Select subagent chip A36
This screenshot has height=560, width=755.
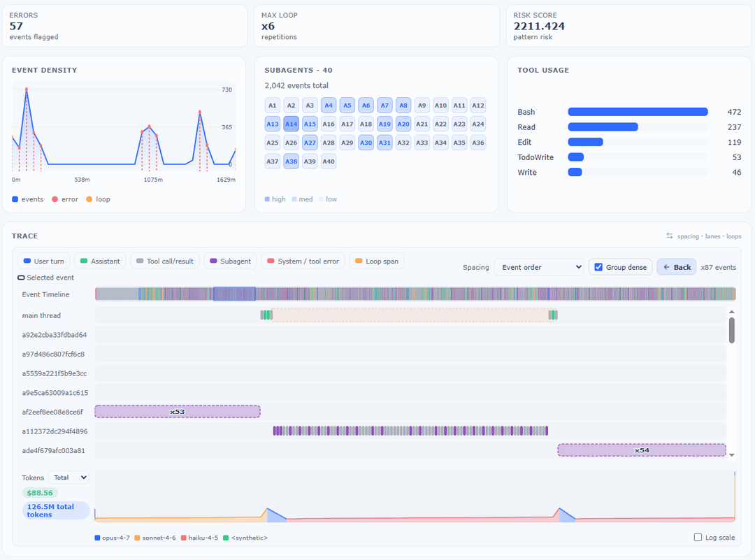coord(478,143)
